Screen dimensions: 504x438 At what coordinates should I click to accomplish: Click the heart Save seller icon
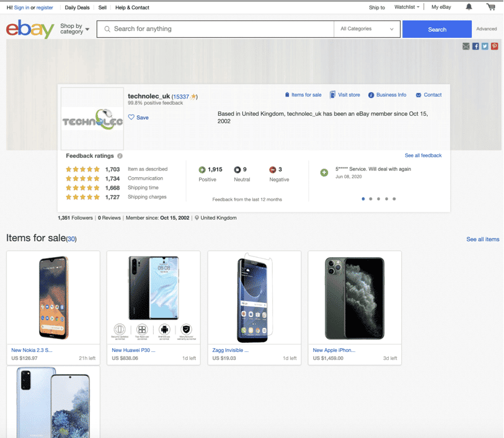coord(131,117)
